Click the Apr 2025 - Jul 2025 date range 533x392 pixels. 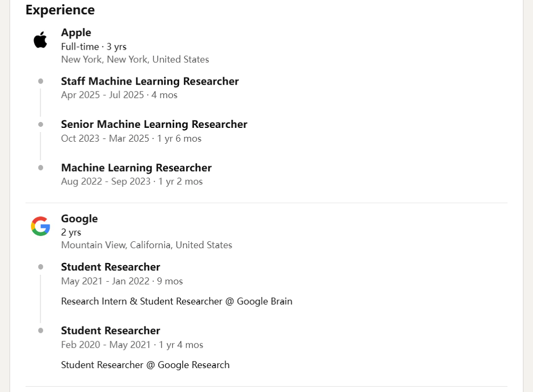pos(102,95)
